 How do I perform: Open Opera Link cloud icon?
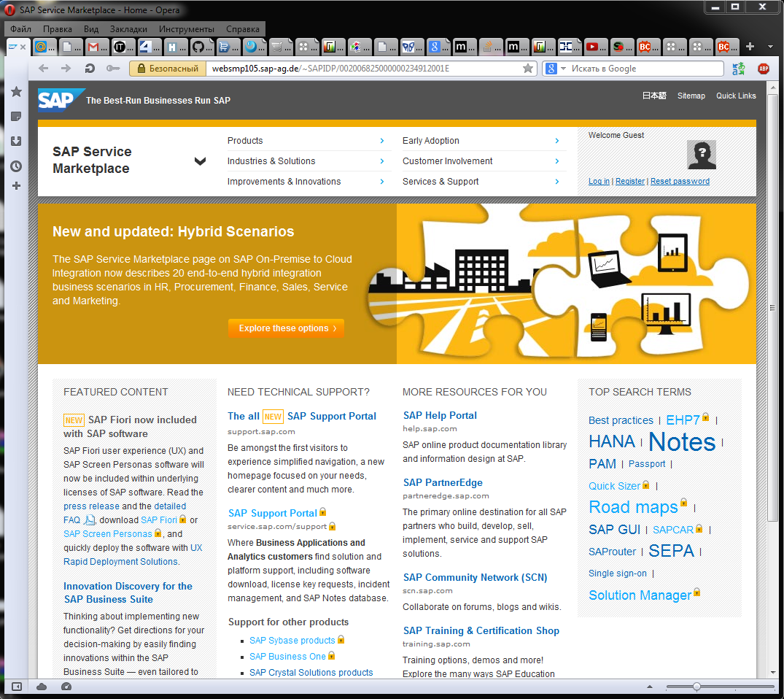(x=42, y=687)
